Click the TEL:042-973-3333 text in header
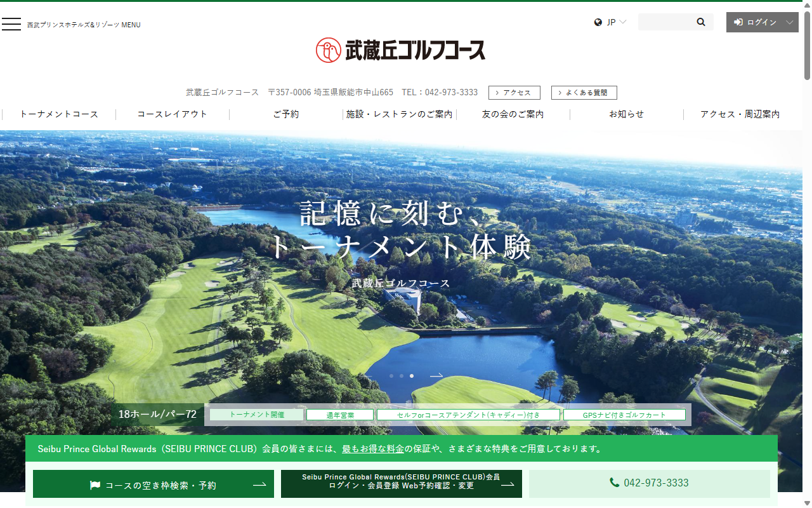 (440, 92)
